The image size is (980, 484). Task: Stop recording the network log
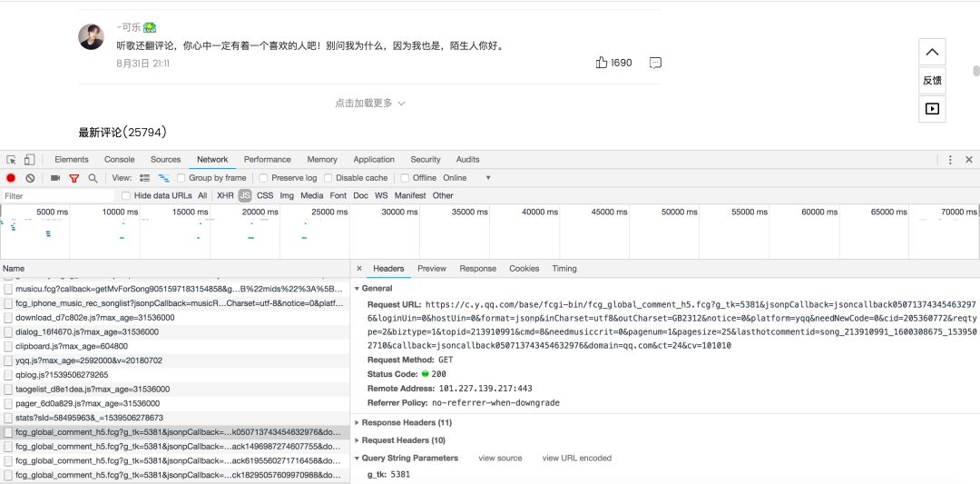11,178
